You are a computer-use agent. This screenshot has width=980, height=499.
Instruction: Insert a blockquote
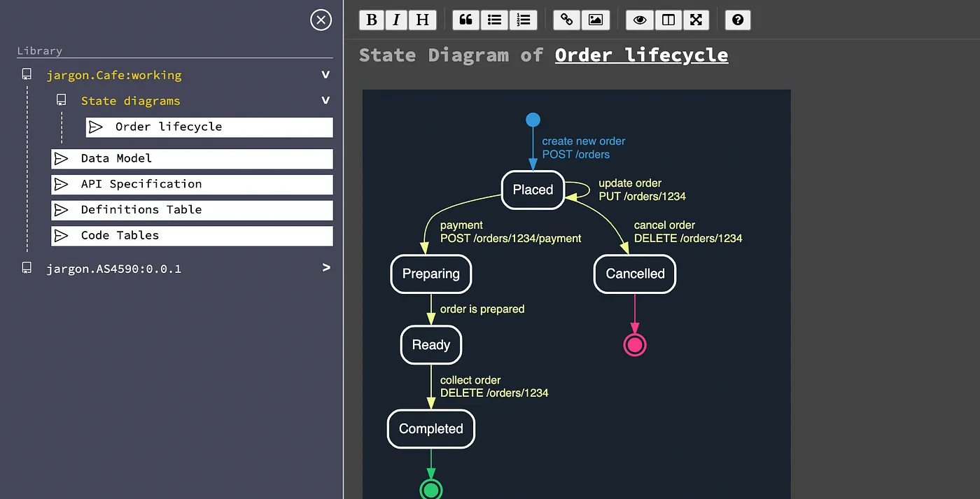pyautogui.click(x=465, y=20)
